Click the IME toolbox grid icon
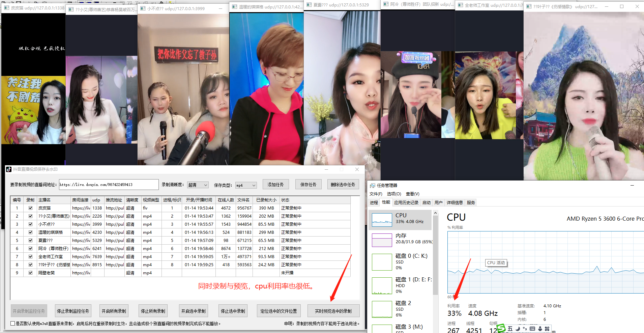 pyautogui.click(x=547, y=329)
